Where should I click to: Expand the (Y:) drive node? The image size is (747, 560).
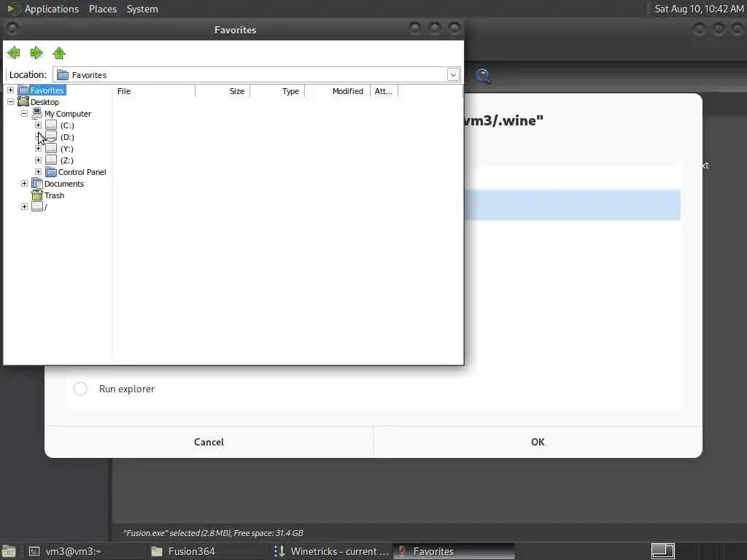click(x=38, y=149)
